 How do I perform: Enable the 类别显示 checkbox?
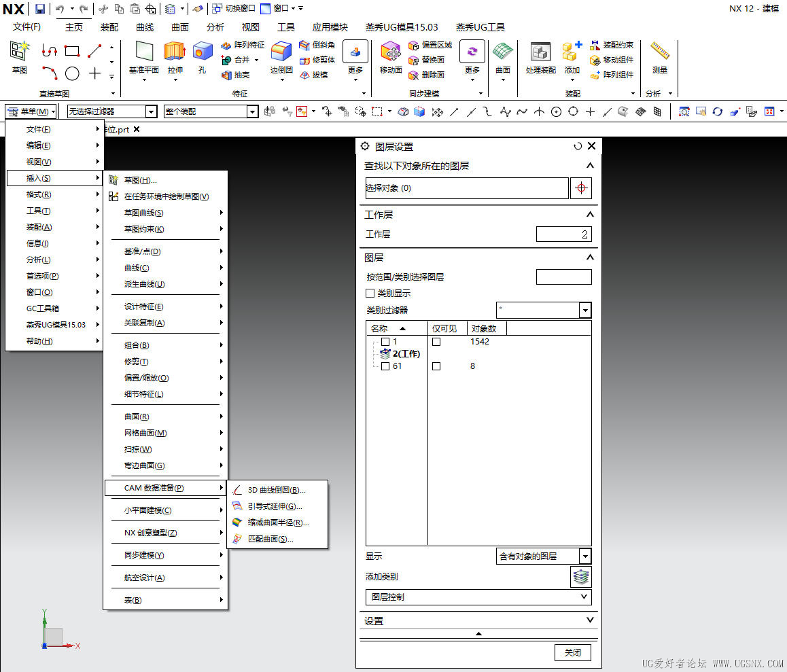[x=370, y=293]
